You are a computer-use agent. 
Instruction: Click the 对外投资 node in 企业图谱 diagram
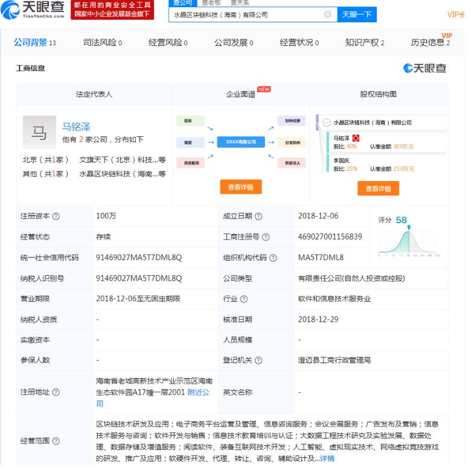pyautogui.click(x=291, y=121)
